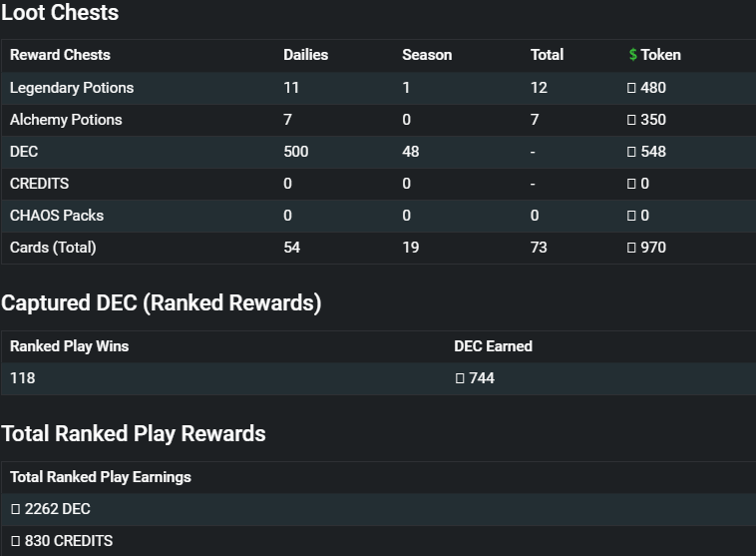The image size is (756, 556).
Task: Click token icon beside 350 value
Action: click(x=631, y=120)
